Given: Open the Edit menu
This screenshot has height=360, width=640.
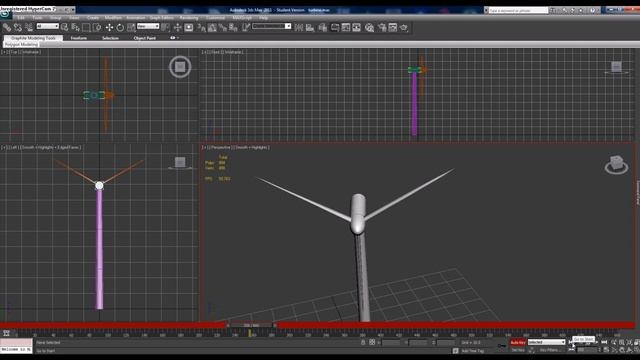Looking at the screenshot, I should click(x=21, y=18).
